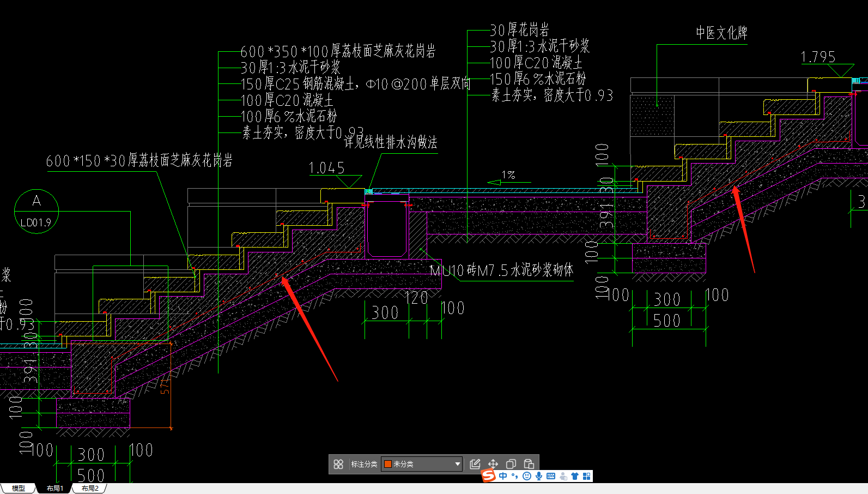
Task: Click the edit annotation pencil icon
Action: click(475, 464)
